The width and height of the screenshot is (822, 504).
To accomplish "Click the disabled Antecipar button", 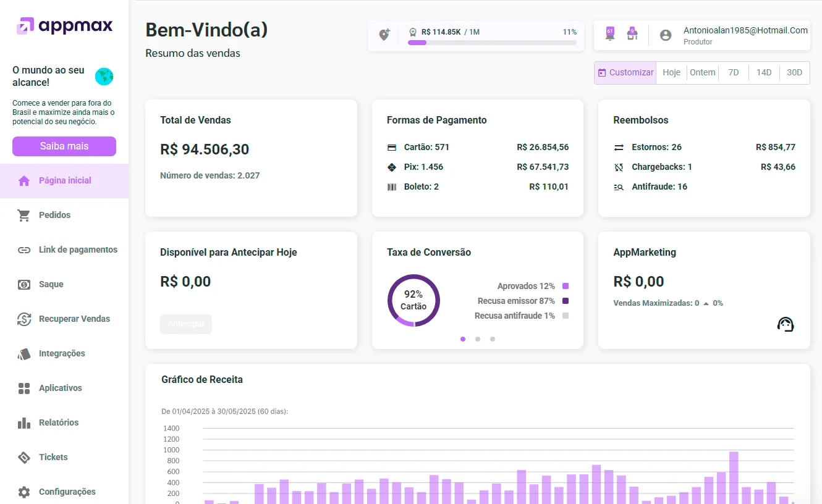I will click(x=186, y=324).
